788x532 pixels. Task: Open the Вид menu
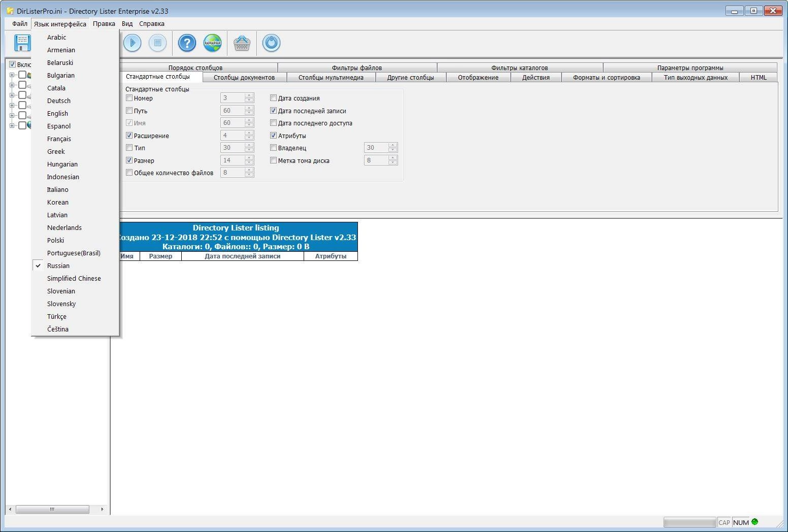click(127, 24)
